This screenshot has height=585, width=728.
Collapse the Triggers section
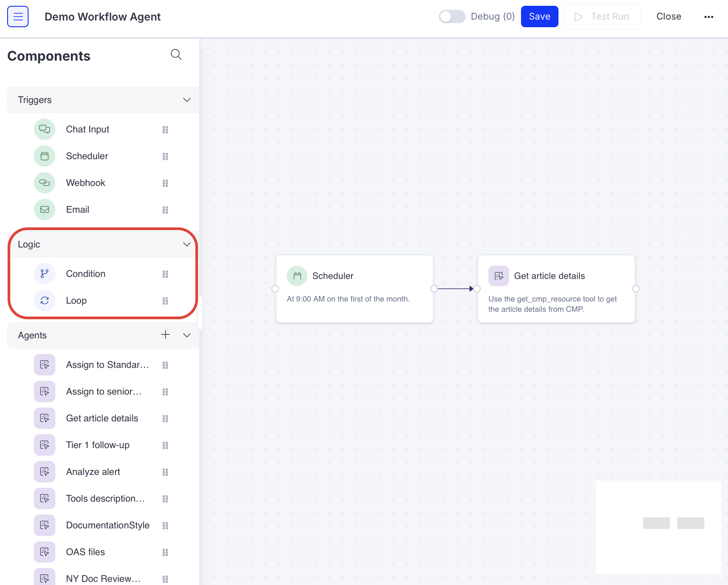[x=187, y=100]
